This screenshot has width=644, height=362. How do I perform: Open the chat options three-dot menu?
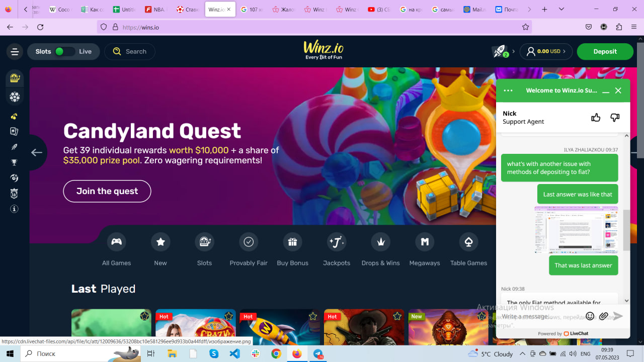point(508,90)
